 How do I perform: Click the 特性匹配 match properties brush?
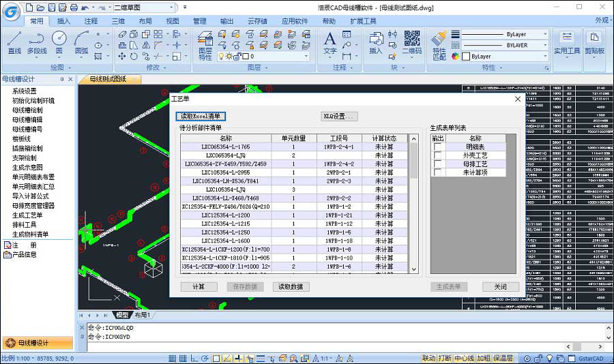[439, 46]
